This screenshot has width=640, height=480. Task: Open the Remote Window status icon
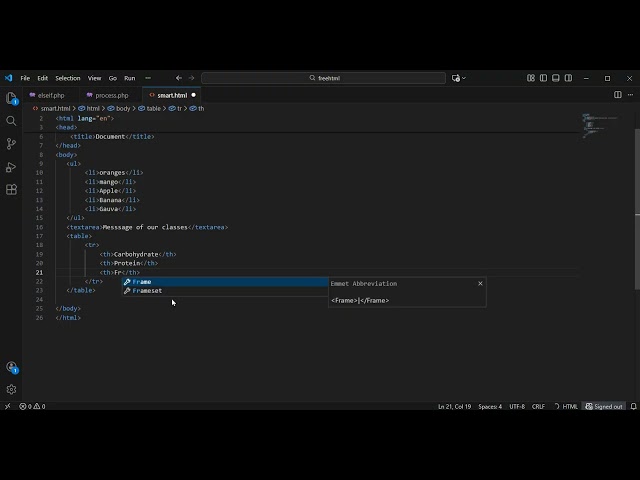click(7, 406)
